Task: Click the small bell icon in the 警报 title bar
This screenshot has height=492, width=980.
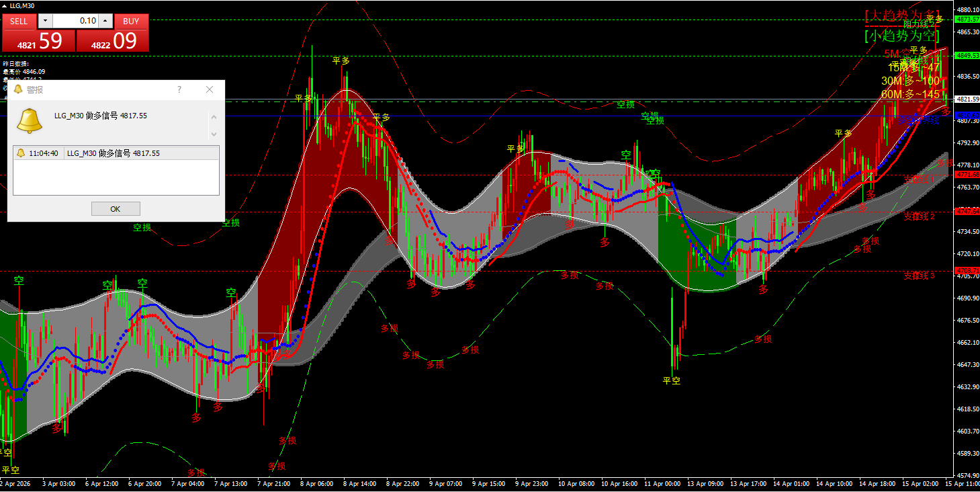Action: pyautogui.click(x=18, y=89)
